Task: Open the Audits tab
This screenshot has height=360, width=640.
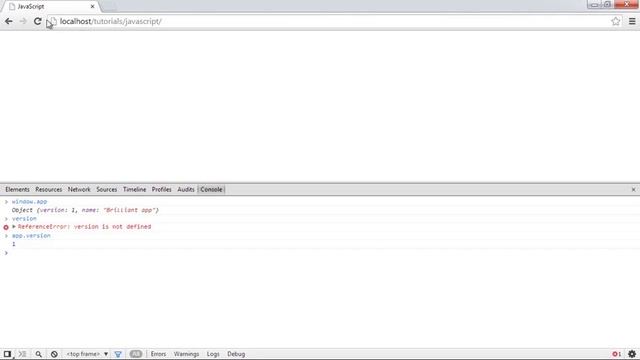Action: (186, 189)
